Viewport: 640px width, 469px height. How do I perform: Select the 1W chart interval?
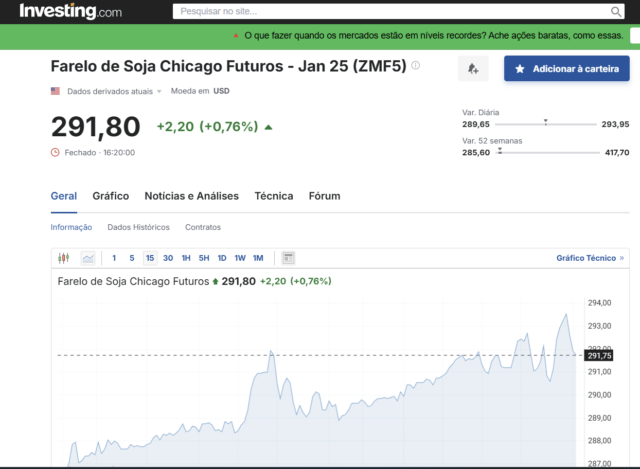pos(240,258)
